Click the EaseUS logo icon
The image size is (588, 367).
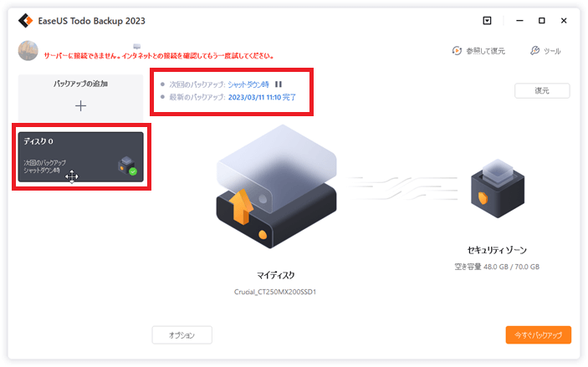25,21
